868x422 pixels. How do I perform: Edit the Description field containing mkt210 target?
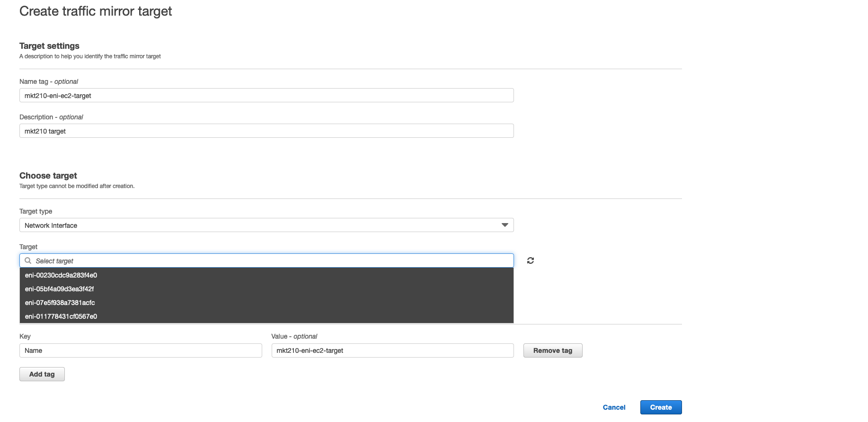click(x=266, y=131)
